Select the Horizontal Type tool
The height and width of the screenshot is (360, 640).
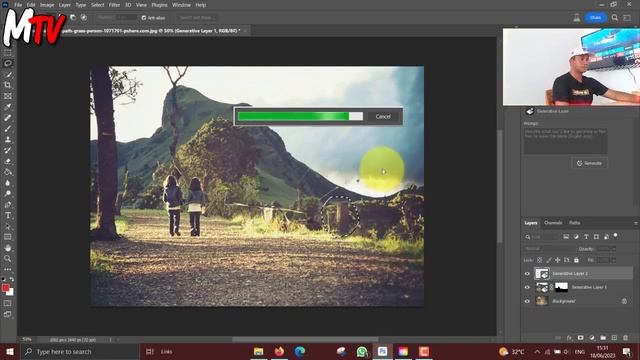coord(8,215)
